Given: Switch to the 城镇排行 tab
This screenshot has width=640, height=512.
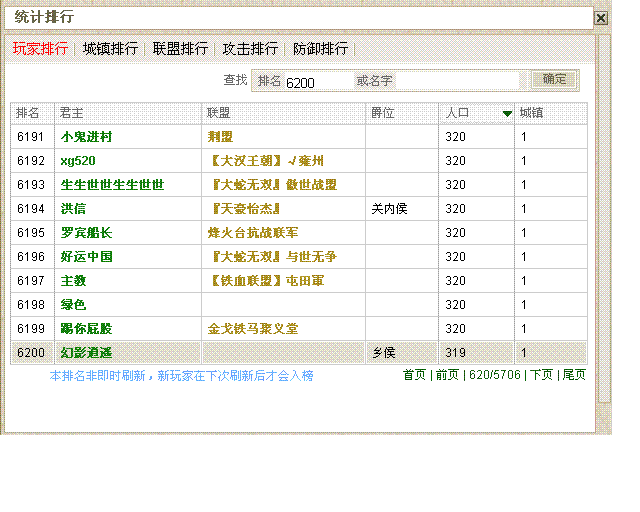Looking at the screenshot, I should coord(110,49).
